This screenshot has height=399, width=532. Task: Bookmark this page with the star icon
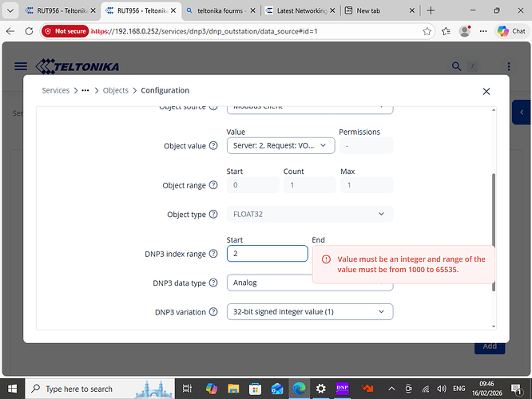427,31
